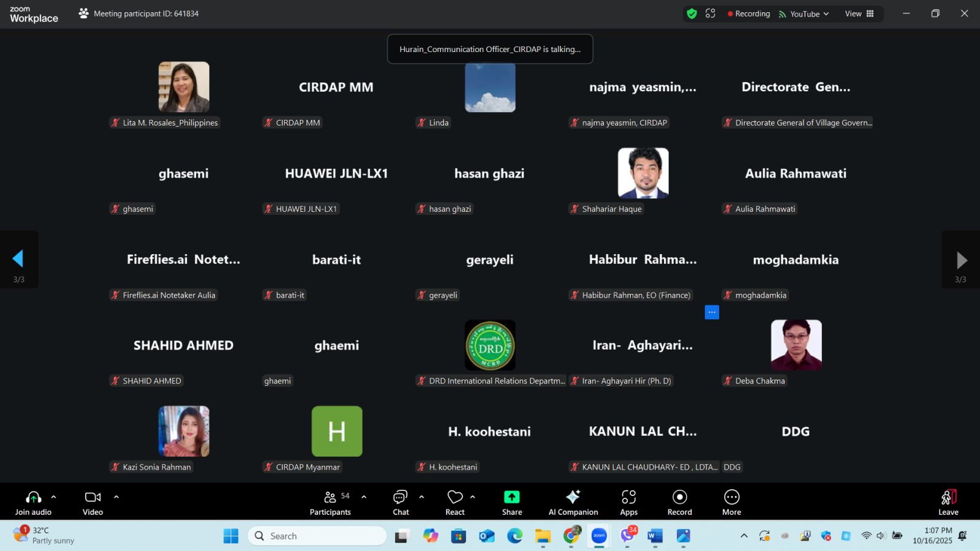Click the green encryption shield icon
The height and width of the screenshot is (551, 980).
(692, 13)
